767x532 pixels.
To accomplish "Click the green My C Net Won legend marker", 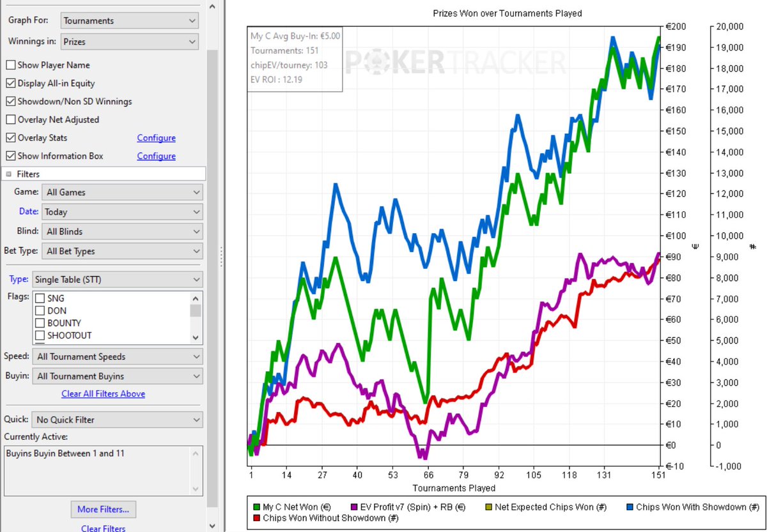I will [x=258, y=506].
